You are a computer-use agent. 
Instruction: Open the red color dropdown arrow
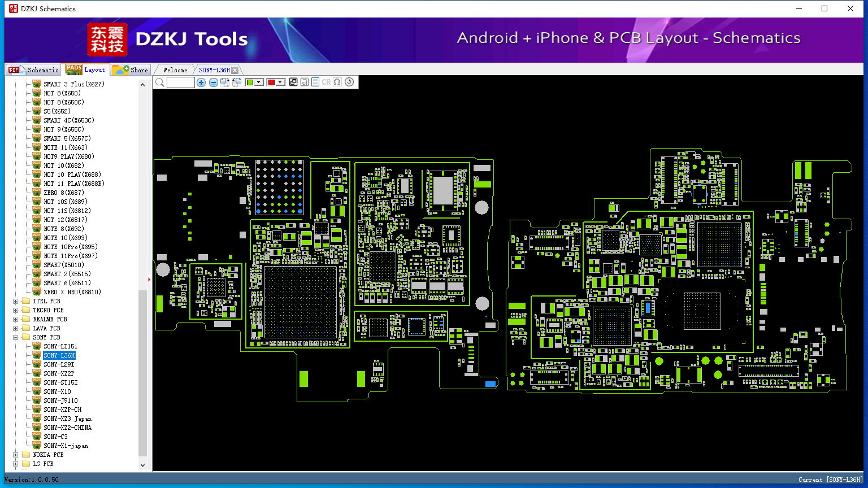point(280,82)
